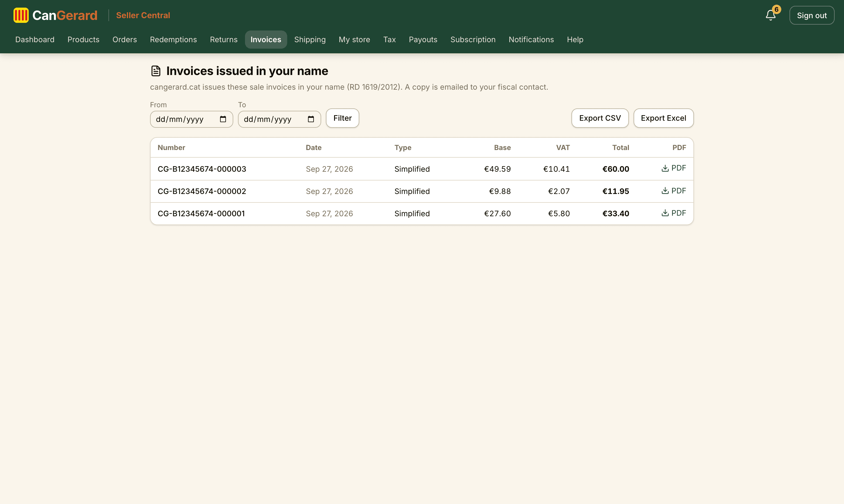The width and height of the screenshot is (844, 504).
Task: Click the €27.60 base amount
Action: coord(497,213)
